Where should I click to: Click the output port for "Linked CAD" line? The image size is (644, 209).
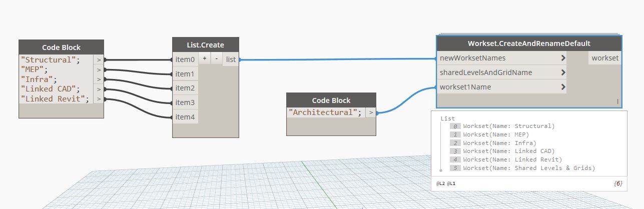pos(99,89)
